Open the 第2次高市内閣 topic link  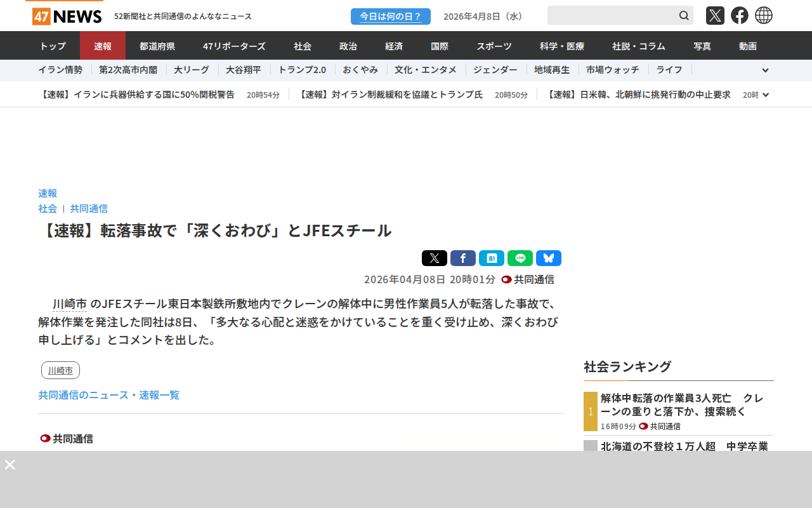tap(128, 70)
